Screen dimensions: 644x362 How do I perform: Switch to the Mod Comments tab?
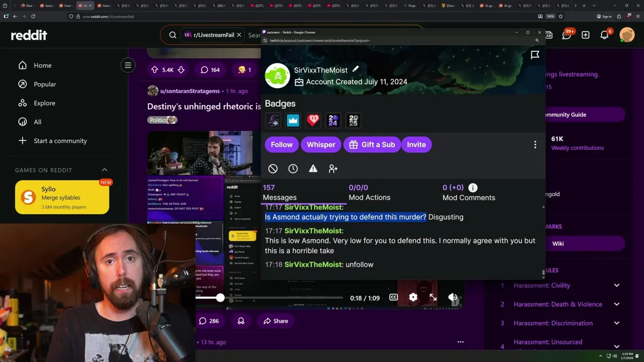pos(469,193)
